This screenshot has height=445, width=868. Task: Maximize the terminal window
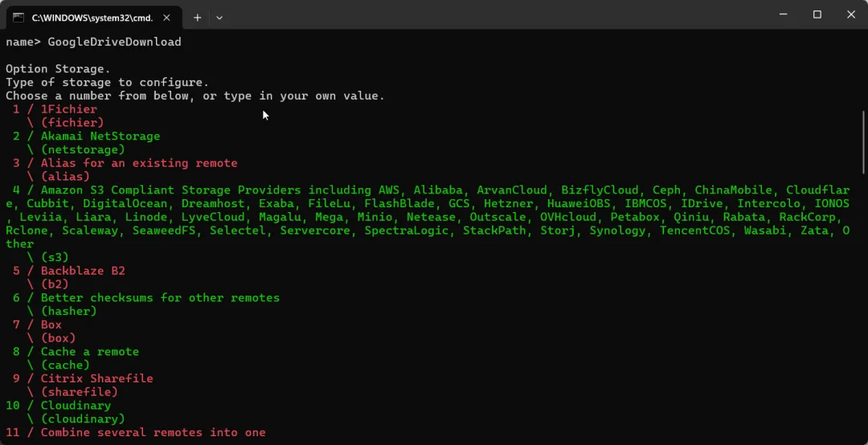pyautogui.click(x=817, y=14)
